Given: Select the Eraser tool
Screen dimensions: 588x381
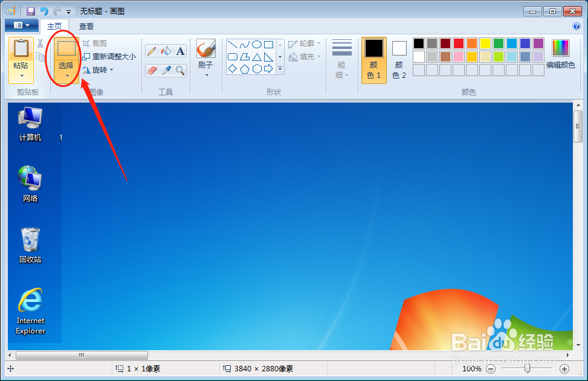Looking at the screenshot, I should (x=152, y=71).
